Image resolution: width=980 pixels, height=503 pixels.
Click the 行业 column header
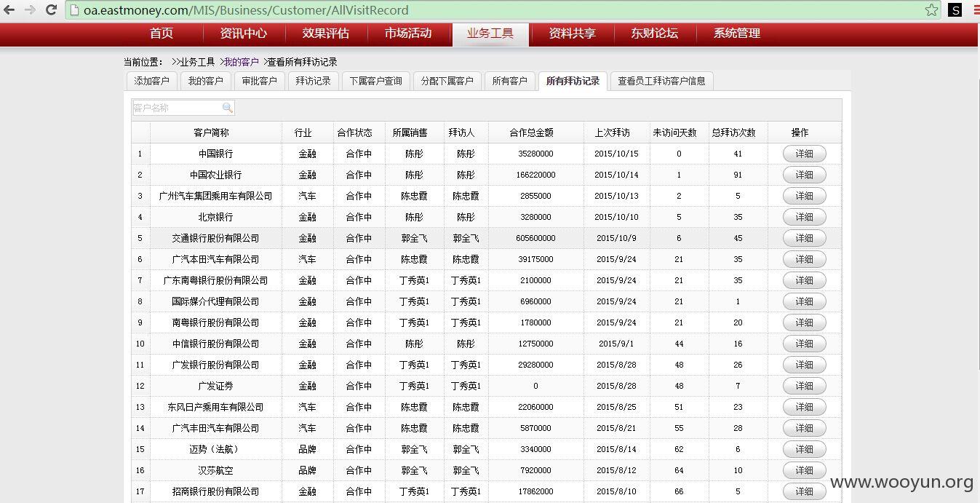(x=308, y=132)
